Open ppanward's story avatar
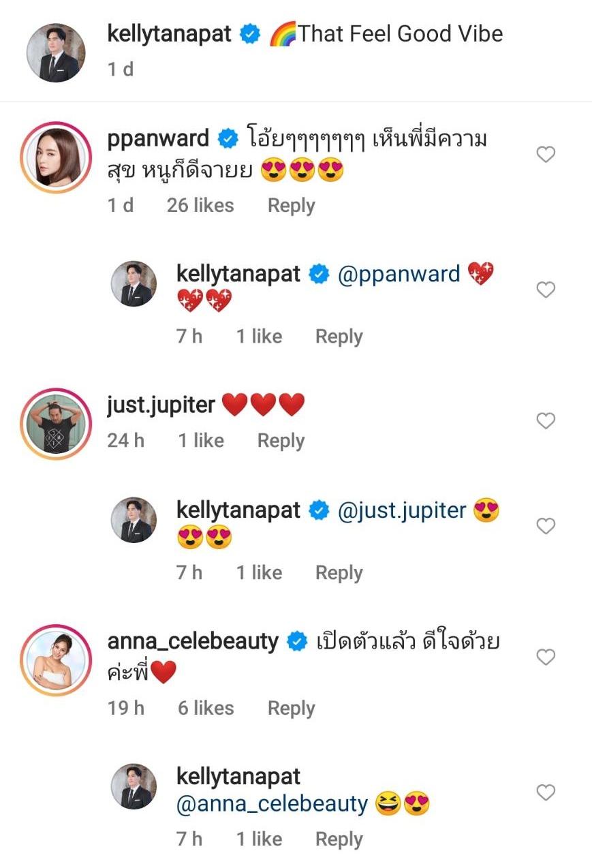Screen dimensions: 592x868 pos(56,157)
